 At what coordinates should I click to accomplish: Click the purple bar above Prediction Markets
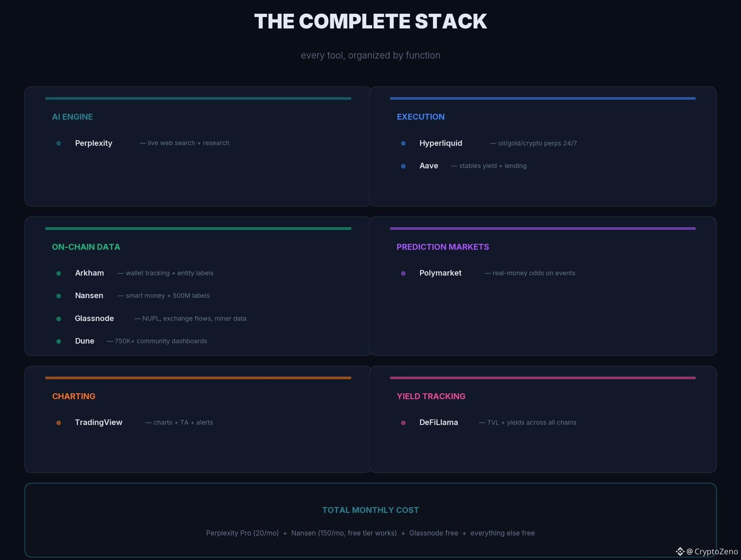coord(542,229)
